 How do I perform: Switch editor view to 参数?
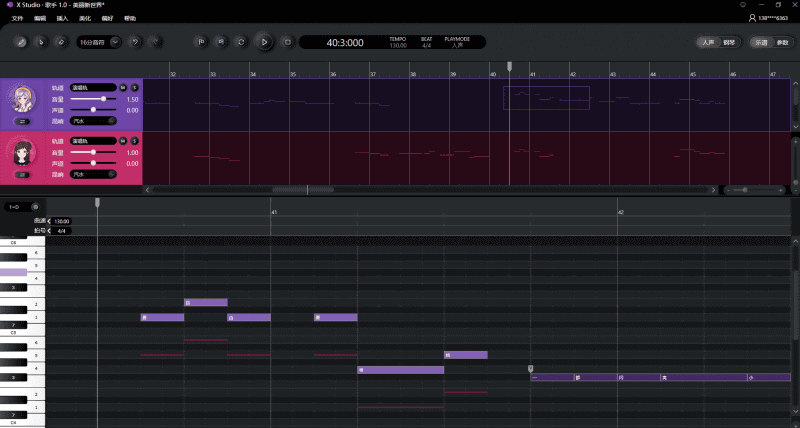click(x=783, y=42)
